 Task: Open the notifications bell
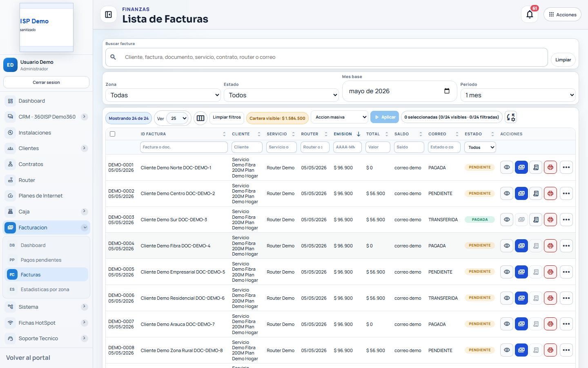coord(530,15)
